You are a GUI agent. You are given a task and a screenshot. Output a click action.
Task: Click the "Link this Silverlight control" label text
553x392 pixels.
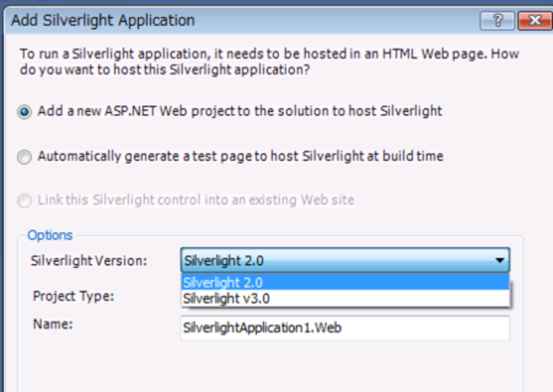pyautogui.click(x=196, y=199)
